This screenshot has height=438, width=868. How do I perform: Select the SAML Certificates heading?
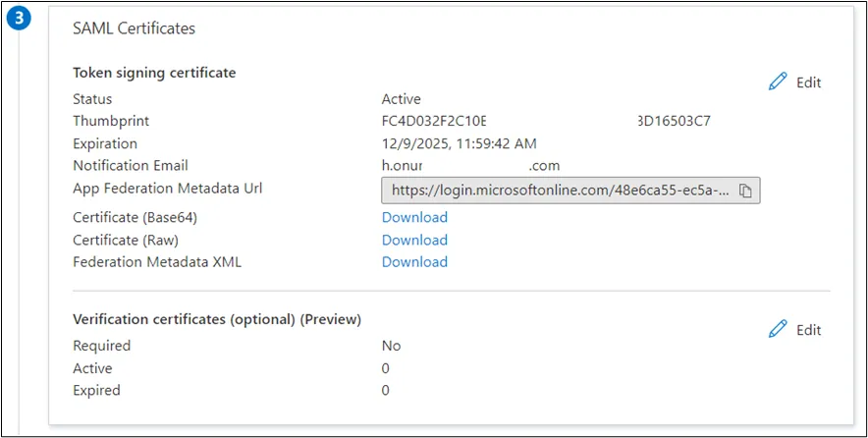pyautogui.click(x=134, y=28)
